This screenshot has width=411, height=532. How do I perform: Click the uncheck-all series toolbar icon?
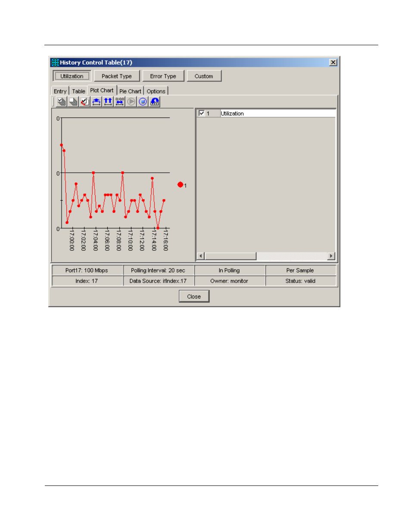click(73, 102)
